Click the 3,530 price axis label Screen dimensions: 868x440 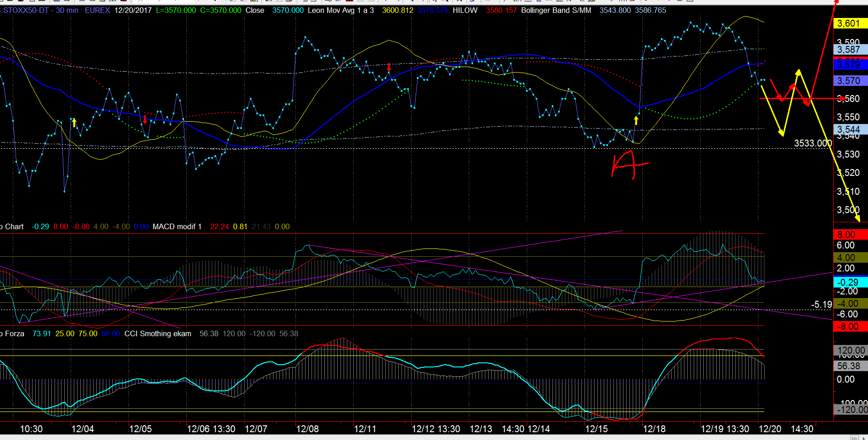(x=848, y=154)
